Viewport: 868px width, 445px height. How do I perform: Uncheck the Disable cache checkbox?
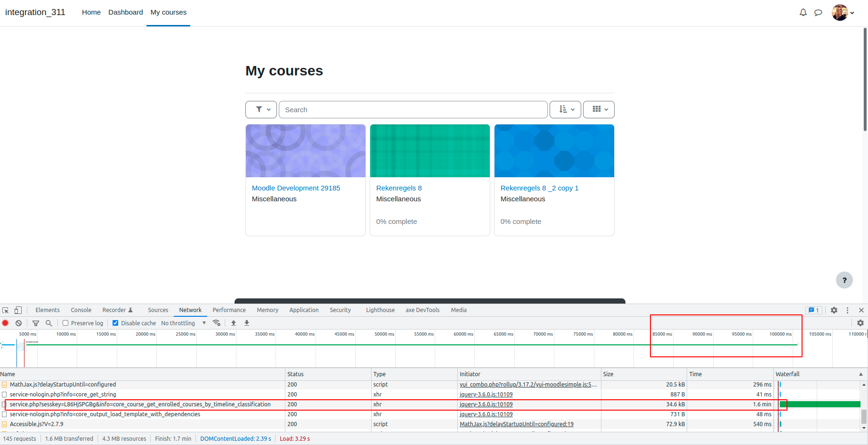point(115,323)
